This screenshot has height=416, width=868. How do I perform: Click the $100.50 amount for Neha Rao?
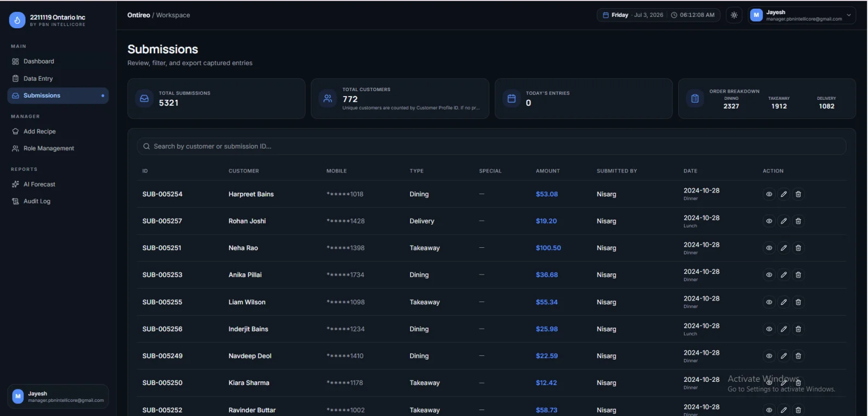(548, 248)
